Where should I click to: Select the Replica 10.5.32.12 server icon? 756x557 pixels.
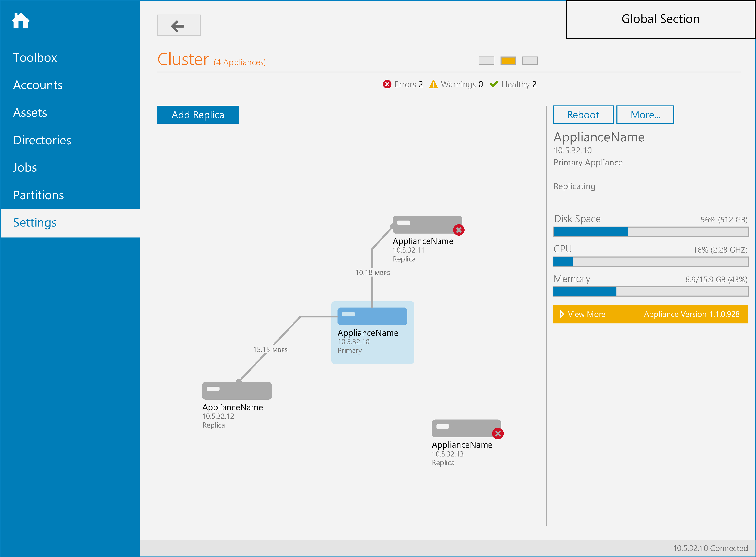click(x=237, y=391)
